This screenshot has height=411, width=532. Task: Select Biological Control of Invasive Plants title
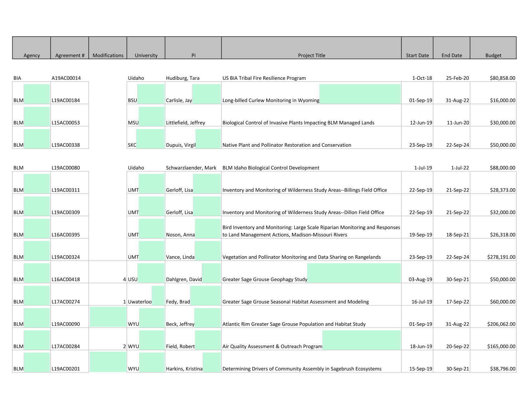pyautogui.click(x=298, y=123)
